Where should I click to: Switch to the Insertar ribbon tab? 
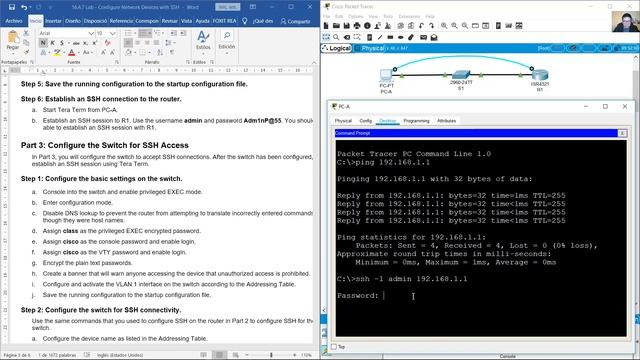coord(53,21)
